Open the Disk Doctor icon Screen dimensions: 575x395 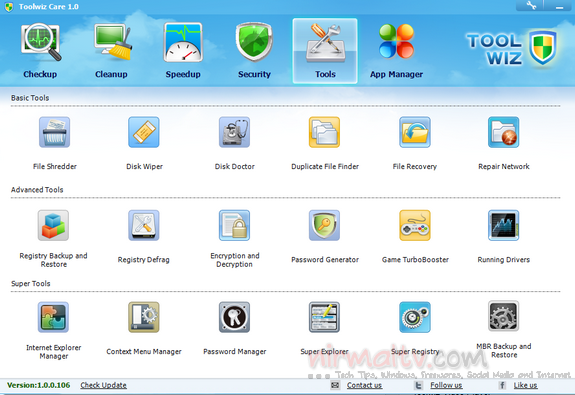coord(234,132)
